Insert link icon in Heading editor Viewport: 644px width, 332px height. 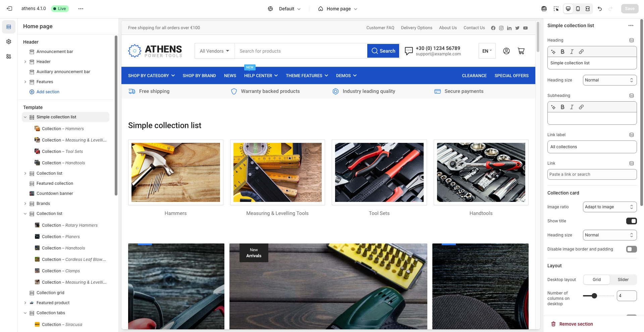(x=581, y=52)
